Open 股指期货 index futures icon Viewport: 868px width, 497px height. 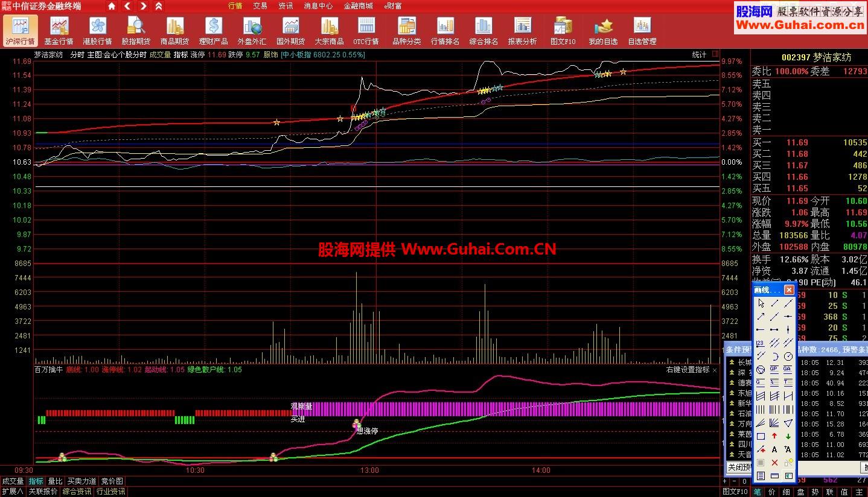coord(136,31)
